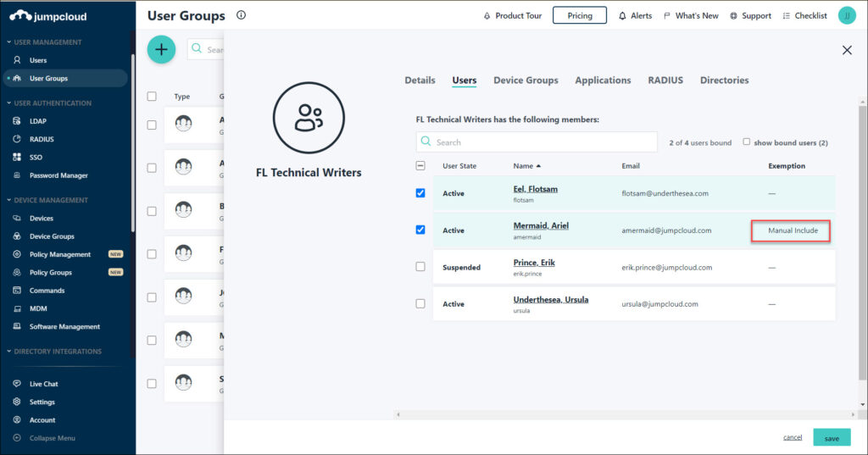This screenshot has height=455, width=868.
Task: Collapse User Authentication section
Action: pos(48,103)
